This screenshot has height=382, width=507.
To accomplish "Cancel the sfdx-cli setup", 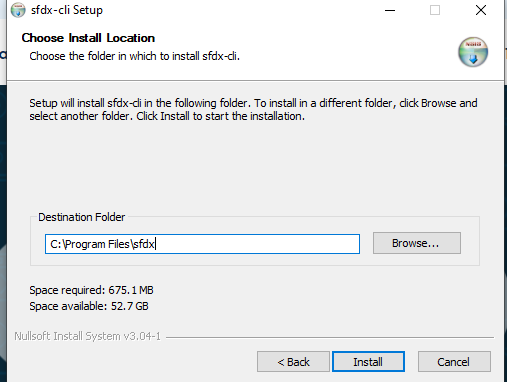I will click(x=454, y=361).
